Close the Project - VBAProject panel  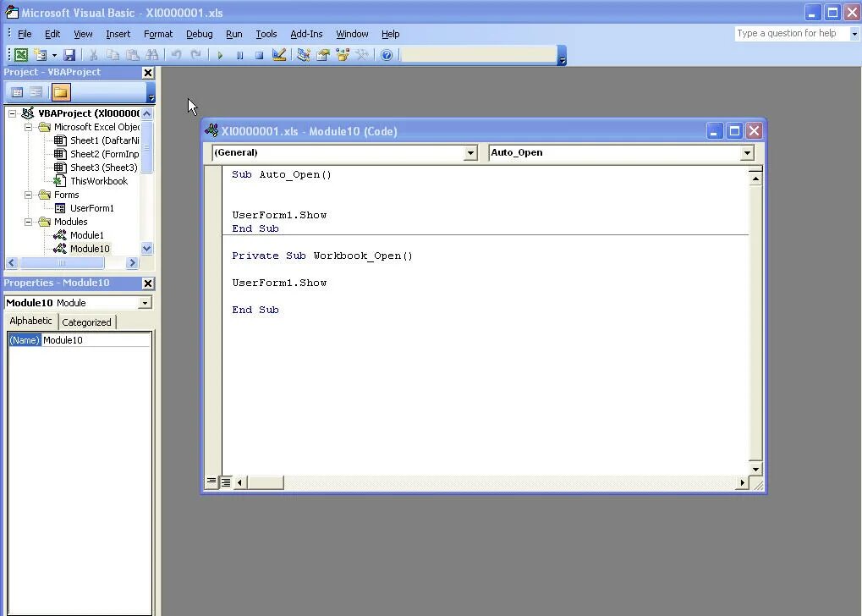pos(148,73)
